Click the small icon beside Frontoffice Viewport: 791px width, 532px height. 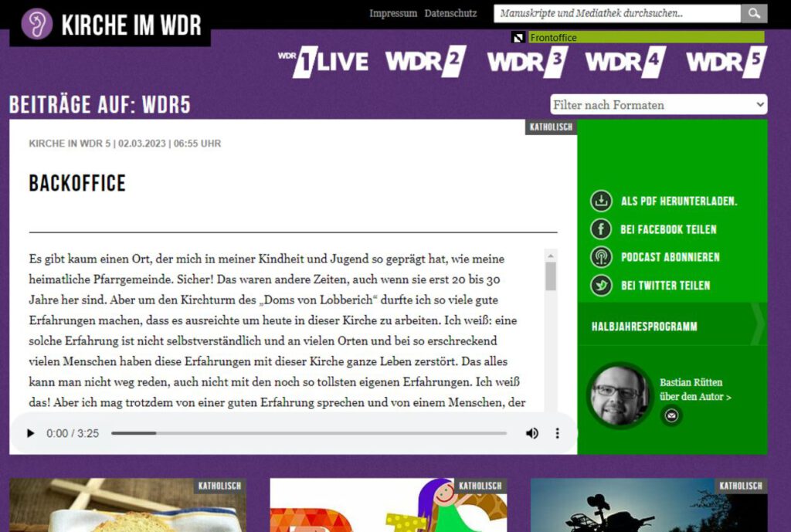pos(518,37)
